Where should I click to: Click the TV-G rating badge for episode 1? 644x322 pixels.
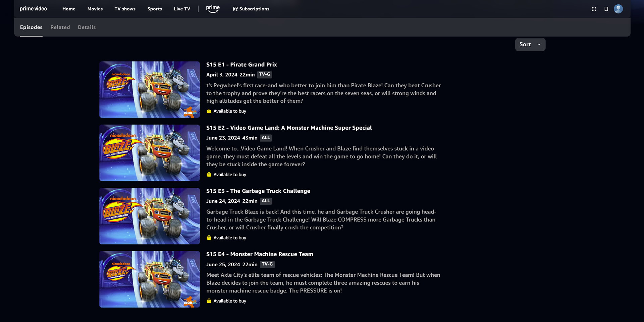click(264, 75)
